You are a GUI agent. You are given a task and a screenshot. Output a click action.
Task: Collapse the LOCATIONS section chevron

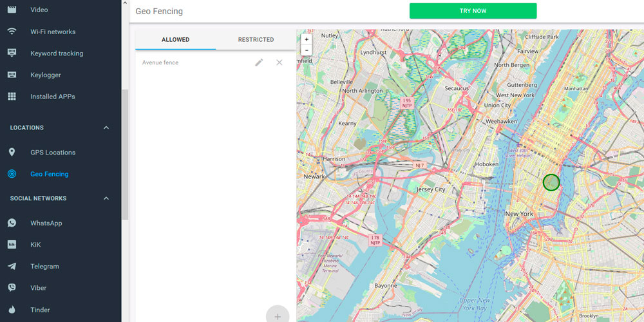106,128
